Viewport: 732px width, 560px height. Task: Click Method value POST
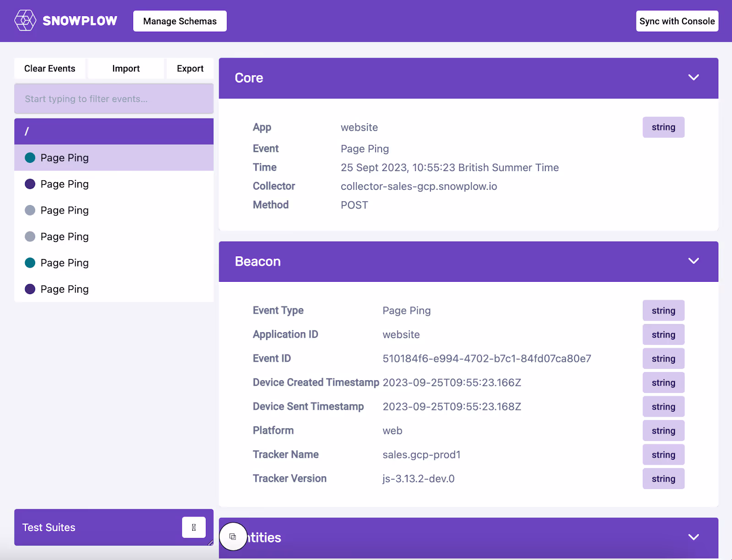354,205
